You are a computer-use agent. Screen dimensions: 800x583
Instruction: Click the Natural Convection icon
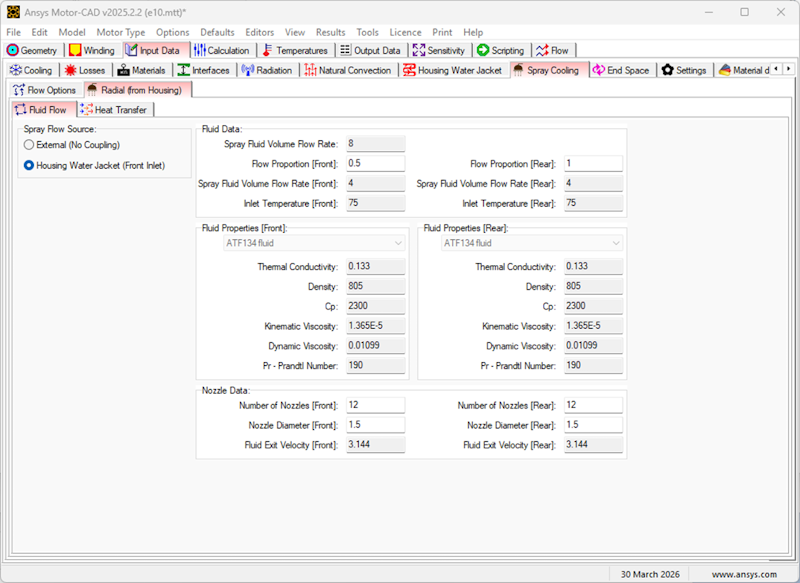[x=310, y=70]
